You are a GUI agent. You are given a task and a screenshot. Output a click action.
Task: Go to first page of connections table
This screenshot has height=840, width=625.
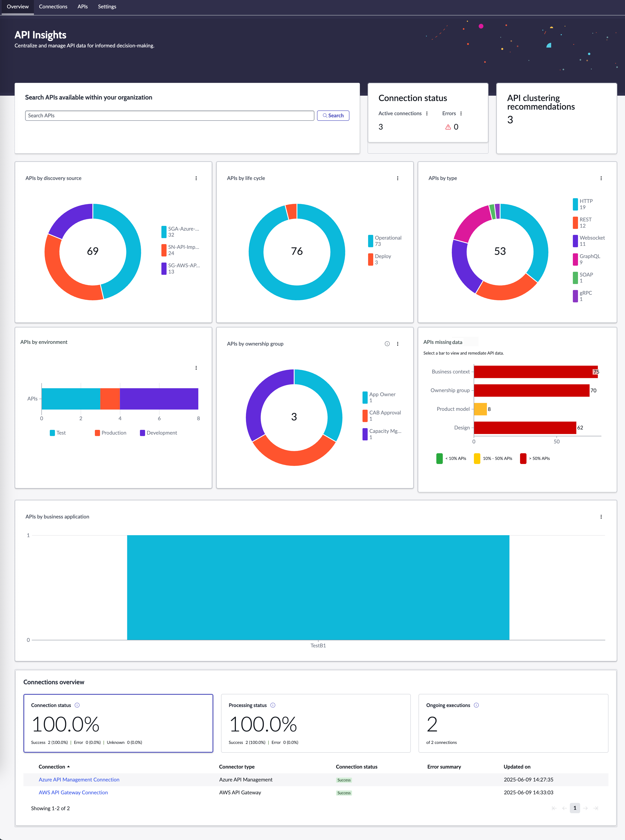pyautogui.click(x=554, y=808)
